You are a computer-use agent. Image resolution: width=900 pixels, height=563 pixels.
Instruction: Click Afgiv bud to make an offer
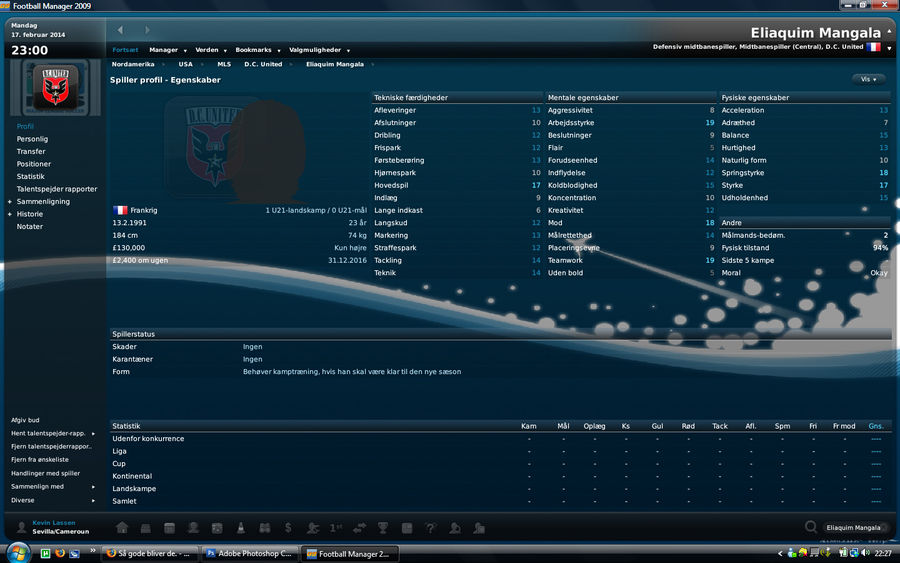pos(25,420)
